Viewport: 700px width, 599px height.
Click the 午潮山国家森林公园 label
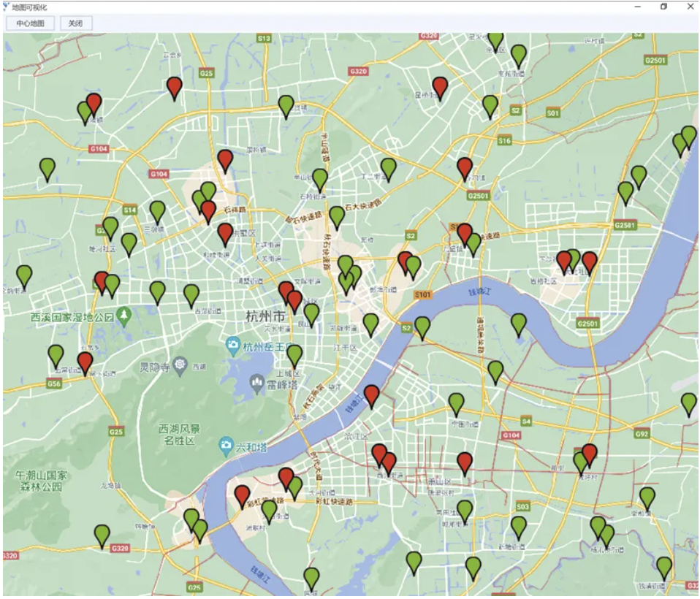(x=41, y=481)
